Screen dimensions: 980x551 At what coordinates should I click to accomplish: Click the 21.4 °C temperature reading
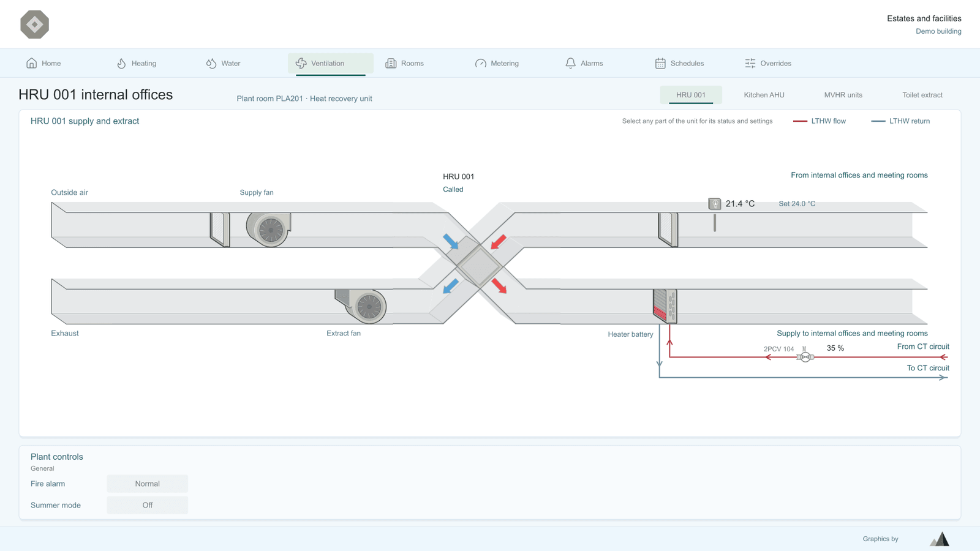[x=740, y=204]
